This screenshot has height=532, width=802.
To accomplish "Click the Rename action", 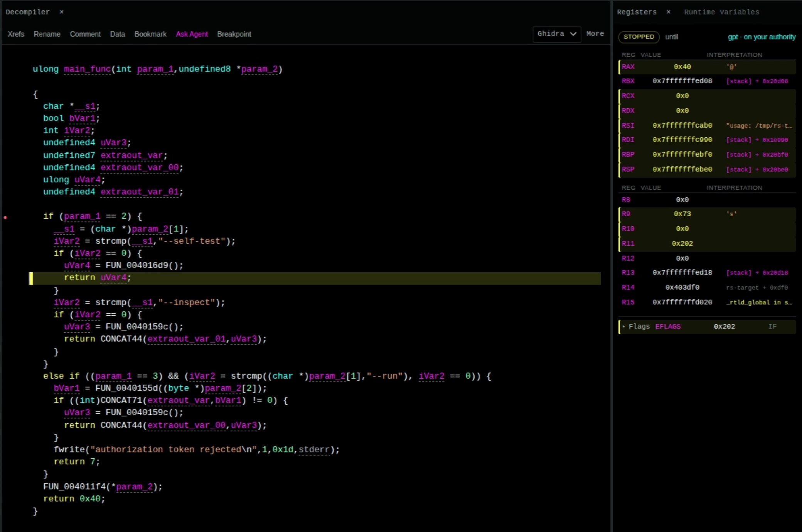I will point(47,34).
